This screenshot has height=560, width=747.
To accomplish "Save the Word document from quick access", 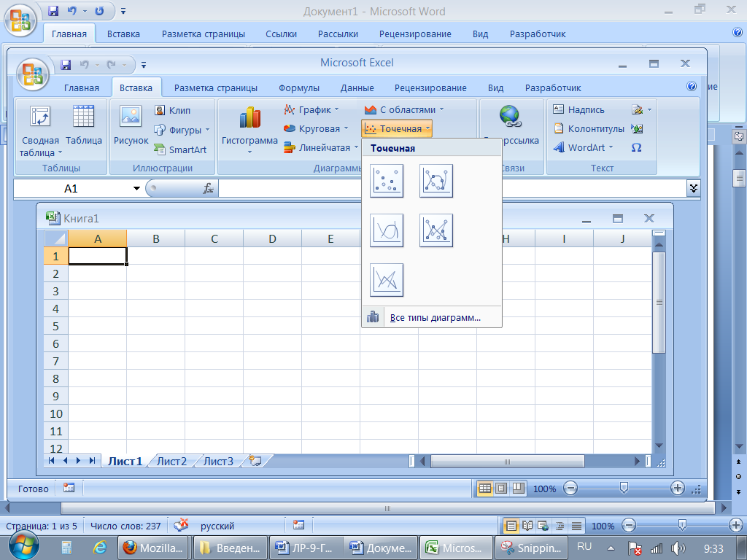I will (x=53, y=10).
